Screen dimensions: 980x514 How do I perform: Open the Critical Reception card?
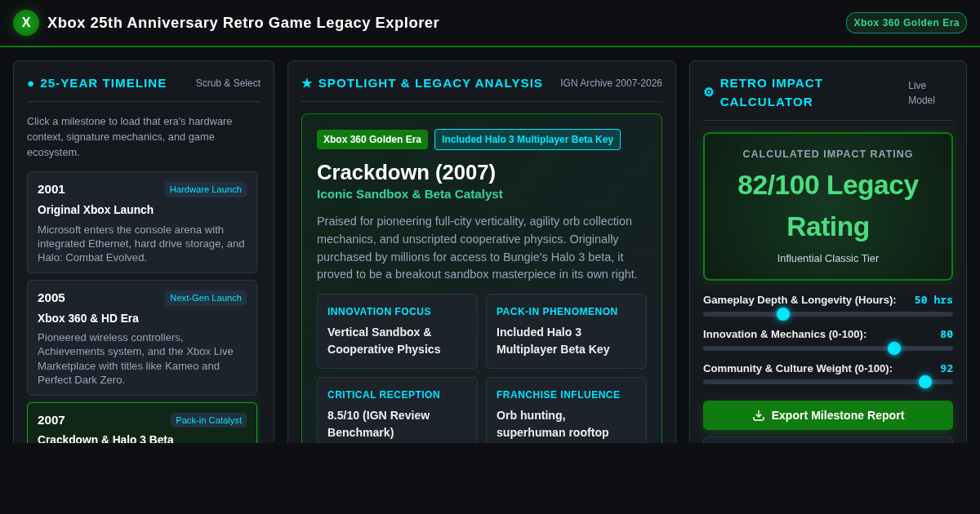[x=397, y=410]
